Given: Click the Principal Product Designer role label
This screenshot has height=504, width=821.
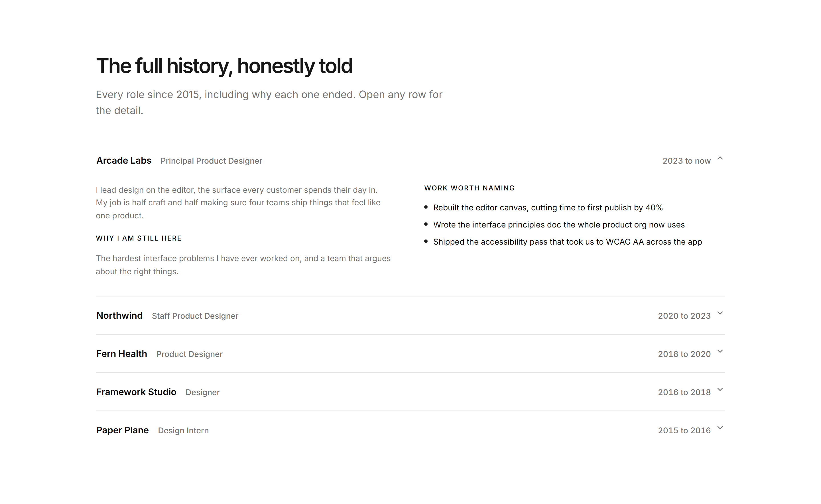Looking at the screenshot, I should point(211,161).
